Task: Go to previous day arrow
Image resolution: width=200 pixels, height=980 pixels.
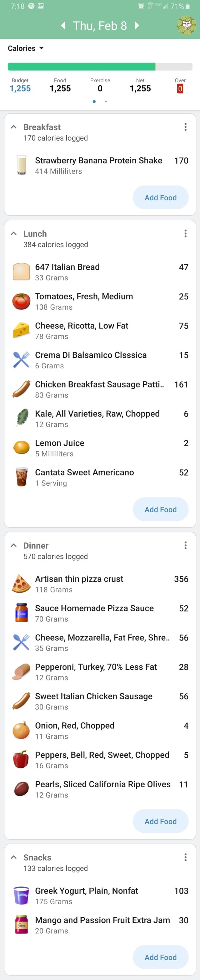Action: [x=63, y=25]
